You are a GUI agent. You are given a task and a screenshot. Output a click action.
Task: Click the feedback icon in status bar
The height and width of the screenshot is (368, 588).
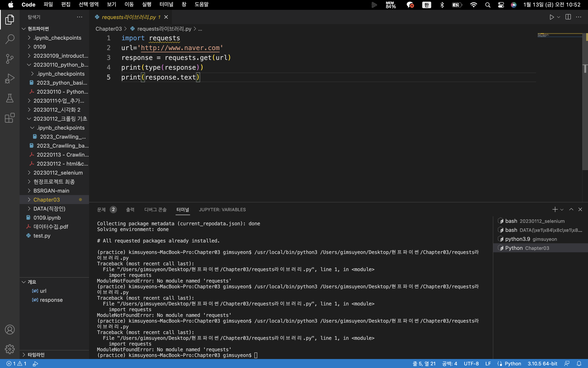click(x=567, y=364)
